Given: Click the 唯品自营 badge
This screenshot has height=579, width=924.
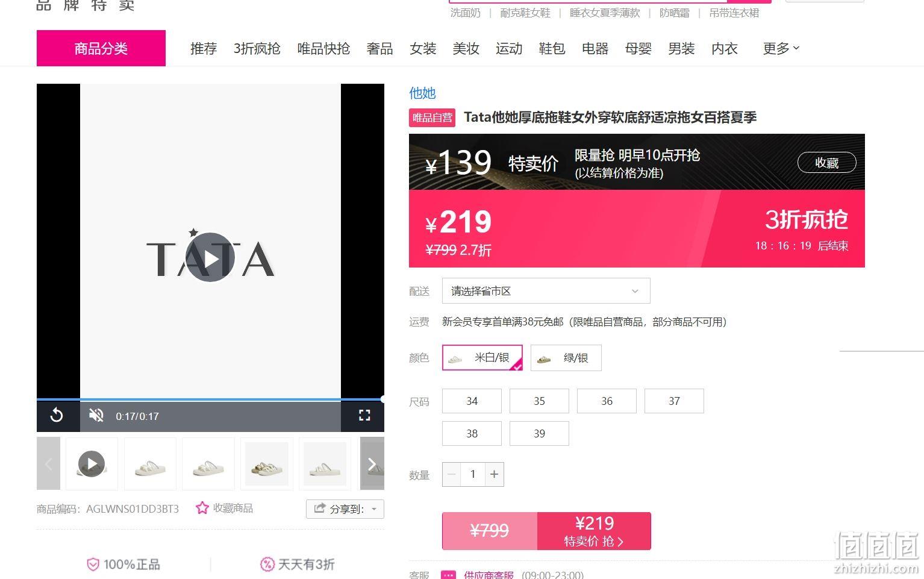Looking at the screenshot, I should pyautogui.click(x=432, y=117).
